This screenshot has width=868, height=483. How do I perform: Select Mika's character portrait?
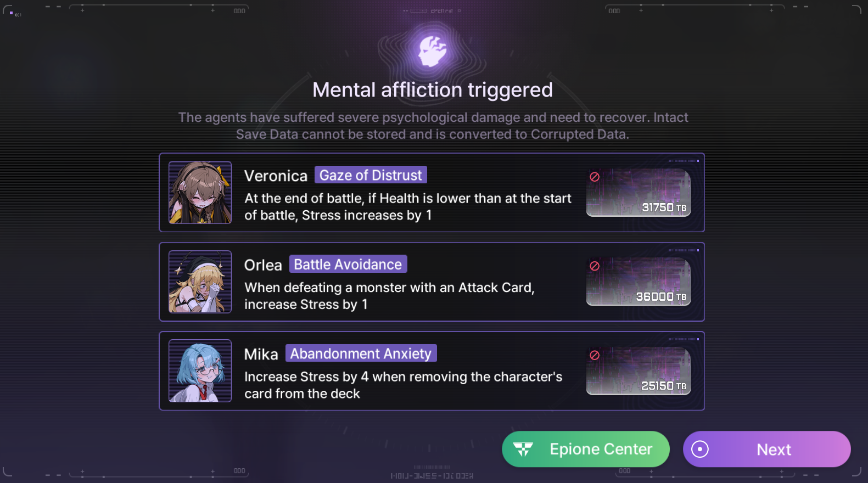coord(200,370)
